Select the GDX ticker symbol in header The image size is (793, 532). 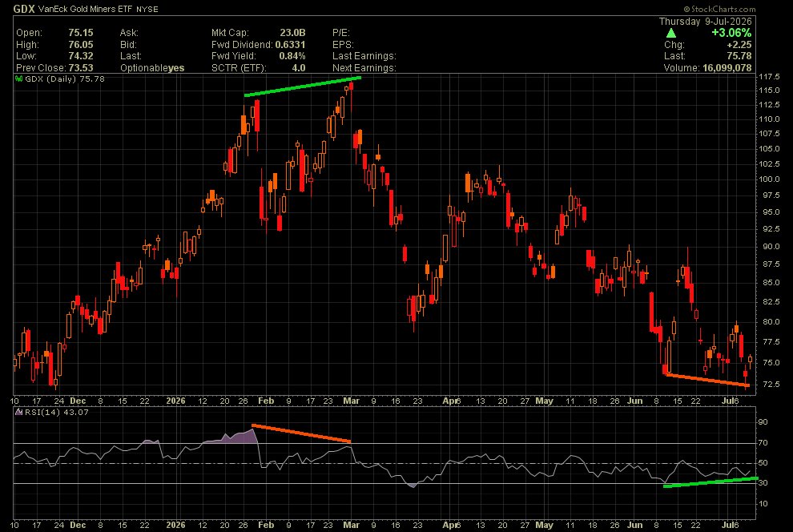point(24,9)
